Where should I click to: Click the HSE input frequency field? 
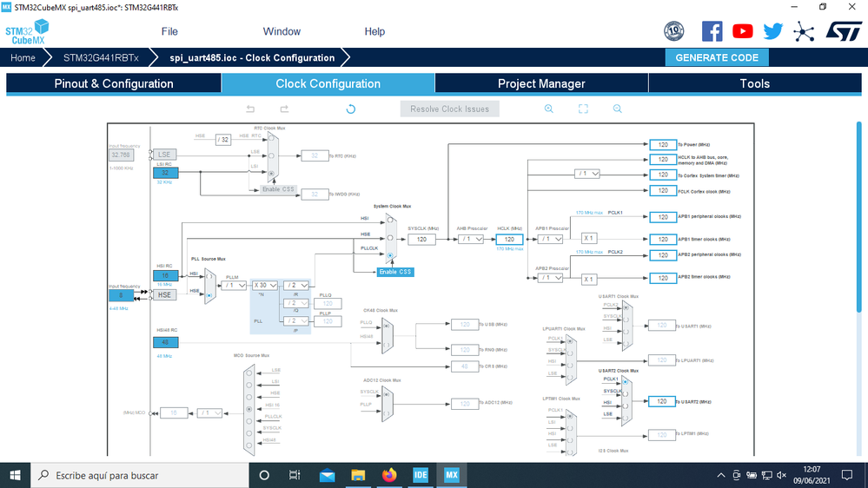tap(122, 295)
